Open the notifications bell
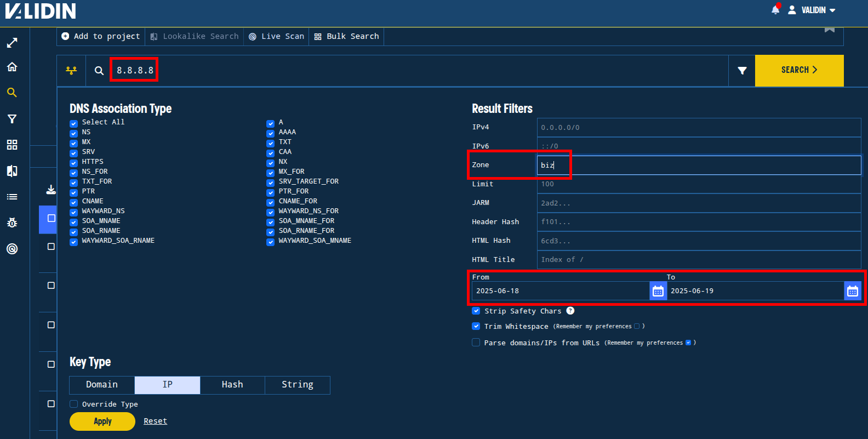868x439 pixels. point(775,10)
